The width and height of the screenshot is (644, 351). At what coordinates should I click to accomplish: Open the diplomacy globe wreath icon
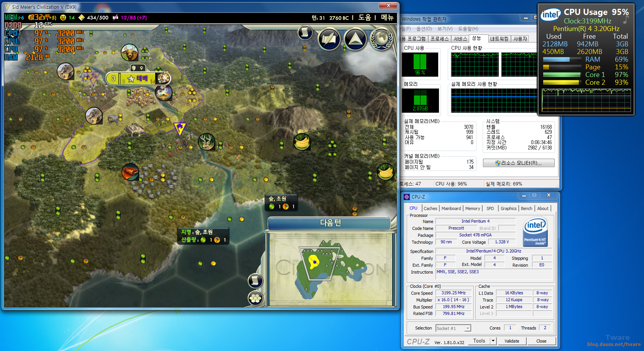(381, 39)
